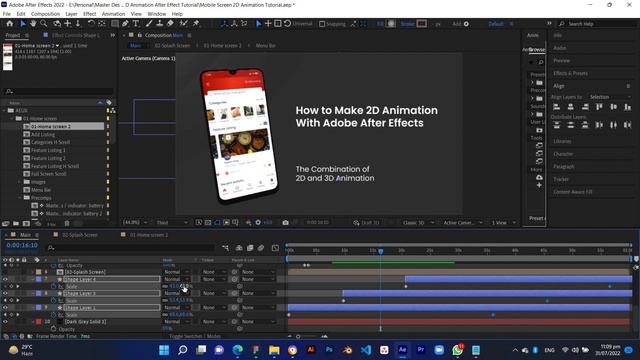Expand the Tracker panel
640x360 pixels.
561,179
